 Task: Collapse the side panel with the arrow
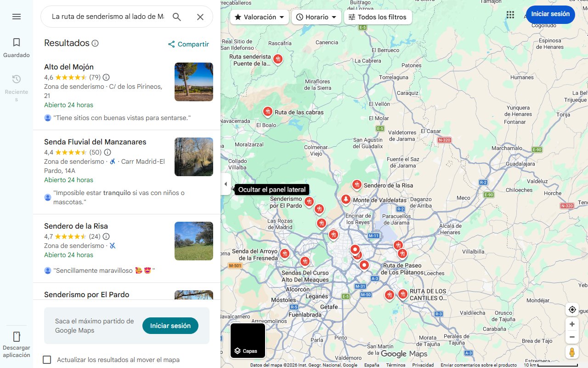coord(226,184)
